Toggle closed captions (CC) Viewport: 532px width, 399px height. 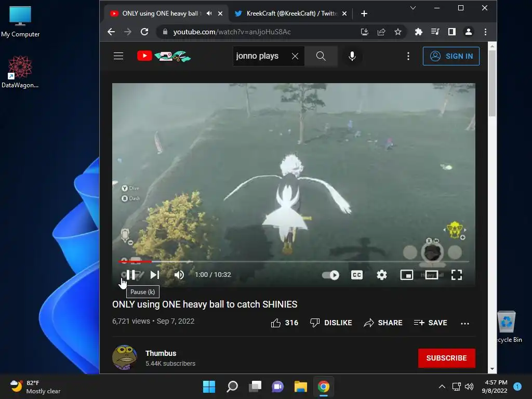[356, 275]
